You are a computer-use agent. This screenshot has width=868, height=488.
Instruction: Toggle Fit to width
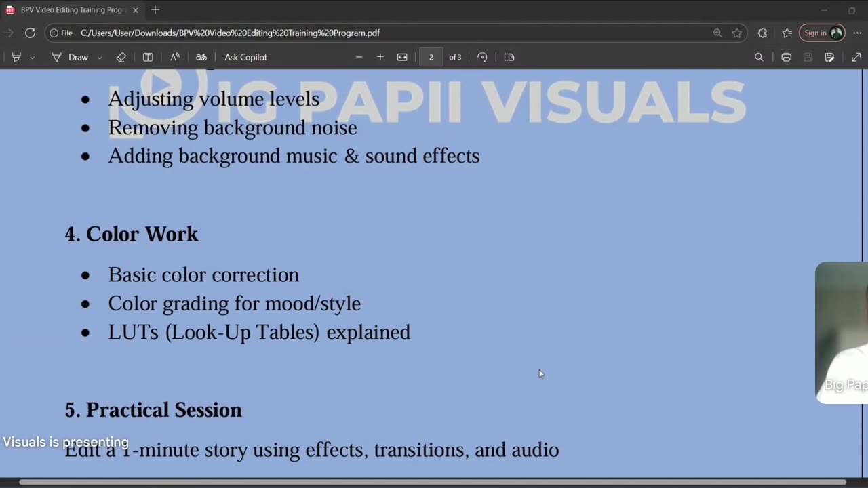[x=402, y=58]
